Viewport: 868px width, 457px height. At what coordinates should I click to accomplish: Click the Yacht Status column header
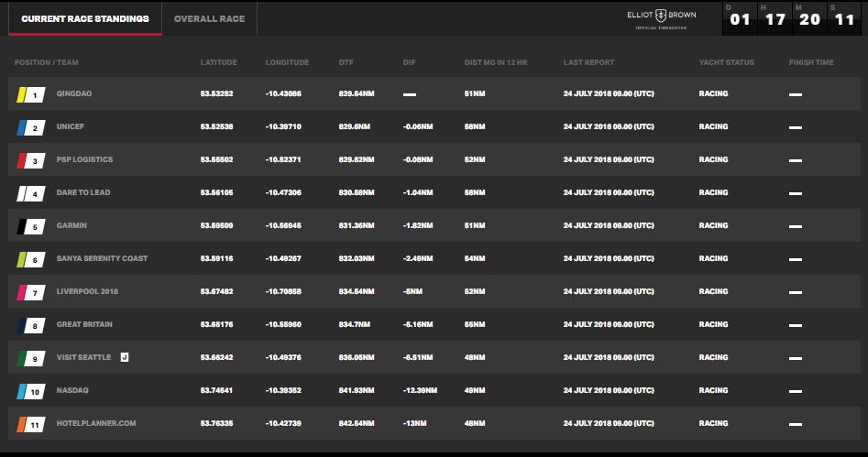pyautogui.click(x=726, y=62)
